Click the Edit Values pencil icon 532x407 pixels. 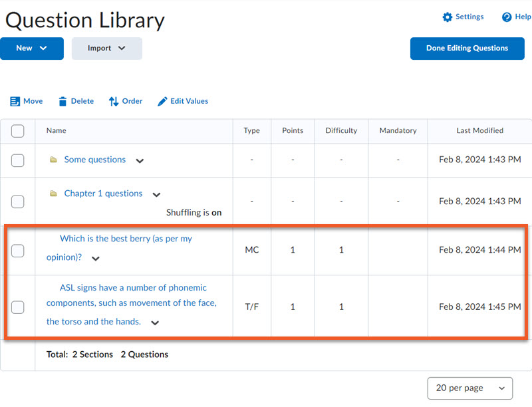click(x=162, y=102)
